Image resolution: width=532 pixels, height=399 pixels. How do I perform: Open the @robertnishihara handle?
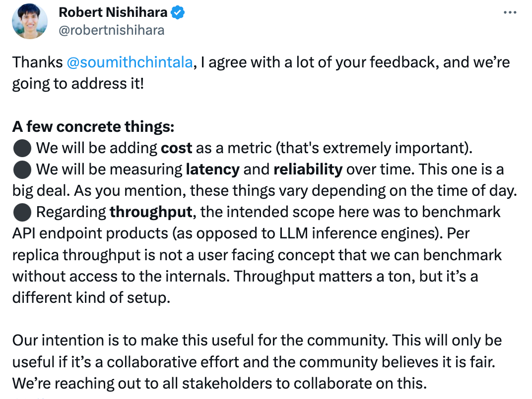point(112,31)
